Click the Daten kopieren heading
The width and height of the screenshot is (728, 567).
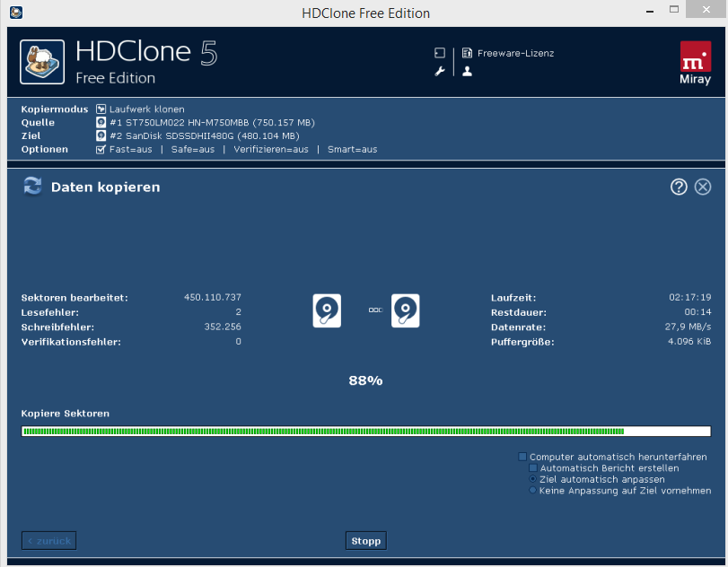[105, 187]
